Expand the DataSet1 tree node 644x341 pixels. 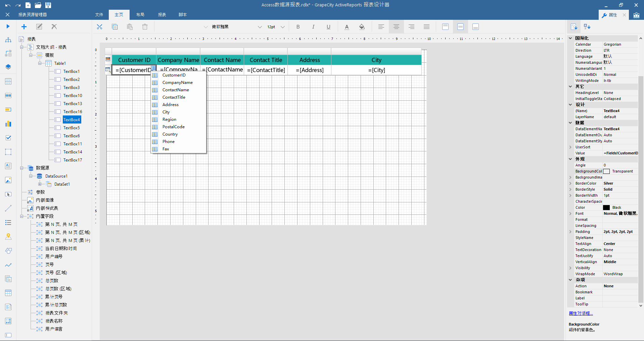click(40, 184)
